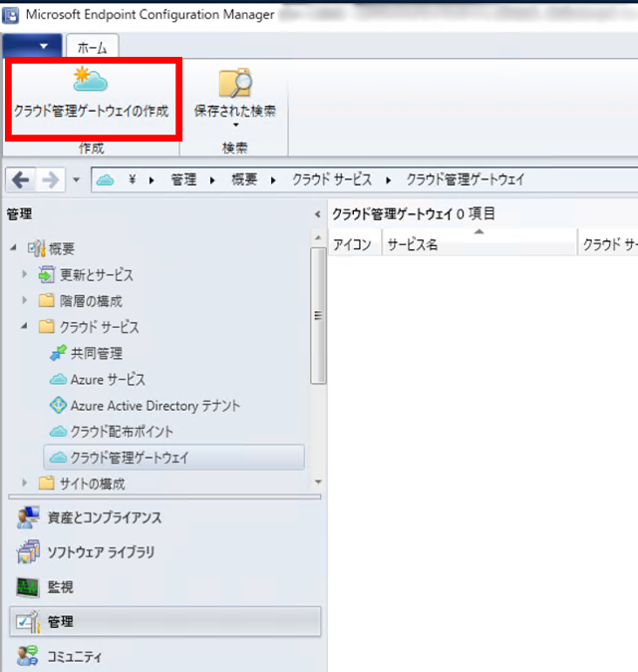
Task: Collapse the クラウド サービス folder
Action: click(x=25, y=327)
